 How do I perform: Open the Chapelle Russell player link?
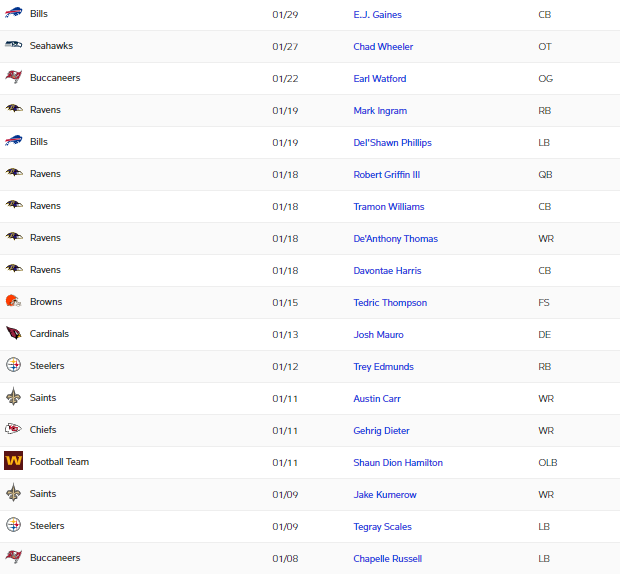pyautogui.click(x=388, y=559)
